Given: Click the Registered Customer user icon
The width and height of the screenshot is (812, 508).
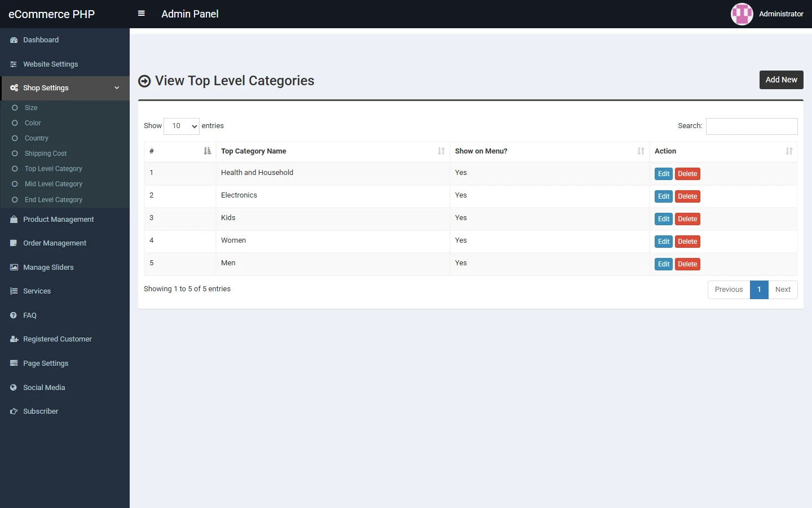Looking at the screenshot, I should click(14, 339).
